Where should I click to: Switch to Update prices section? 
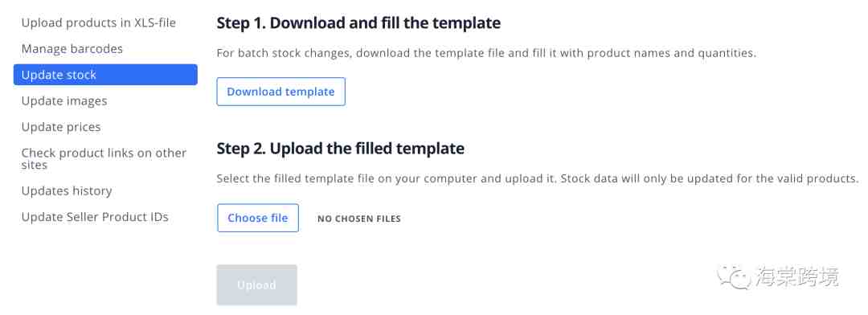coord(61,127)
